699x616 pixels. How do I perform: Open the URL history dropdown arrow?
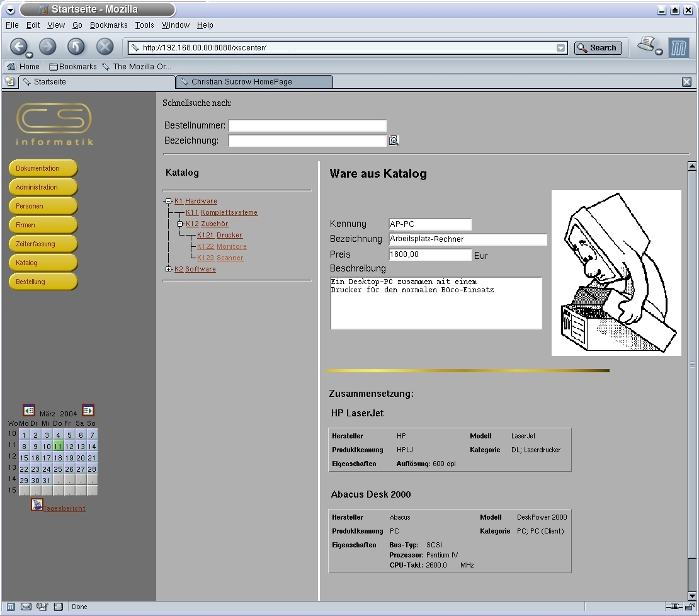(x=561, y=48)
